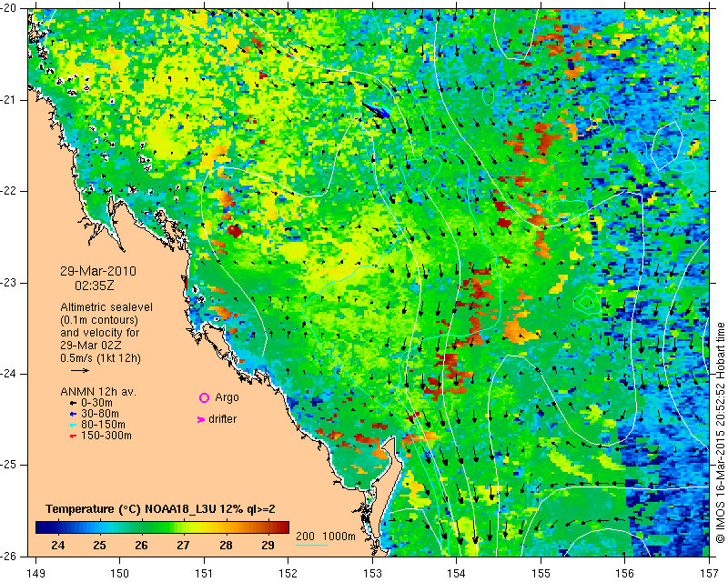Click the longitude axis label 155
This screenshot has height=582, width=728.
[x=541, y=574]
